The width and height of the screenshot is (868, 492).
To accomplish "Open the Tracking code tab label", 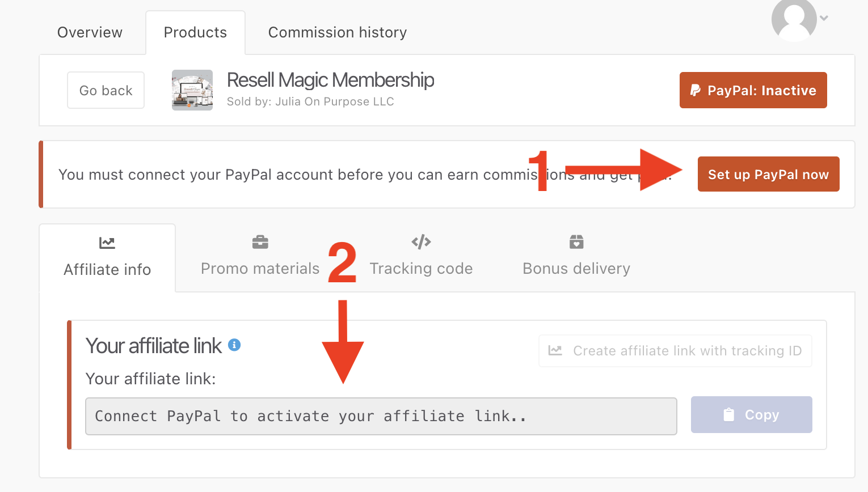I will coord(421,269).
